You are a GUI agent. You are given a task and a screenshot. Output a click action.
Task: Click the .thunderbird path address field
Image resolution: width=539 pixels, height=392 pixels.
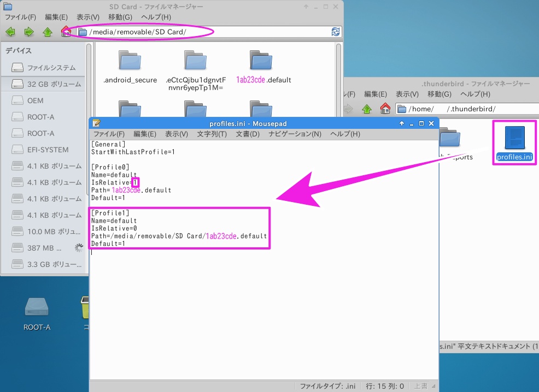coord(467,109)
